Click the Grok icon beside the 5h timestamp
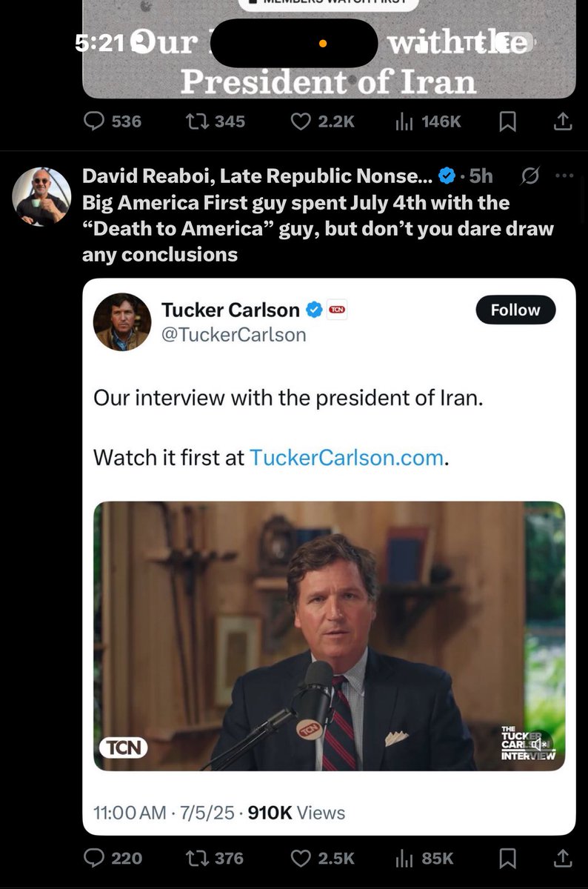 530,176
